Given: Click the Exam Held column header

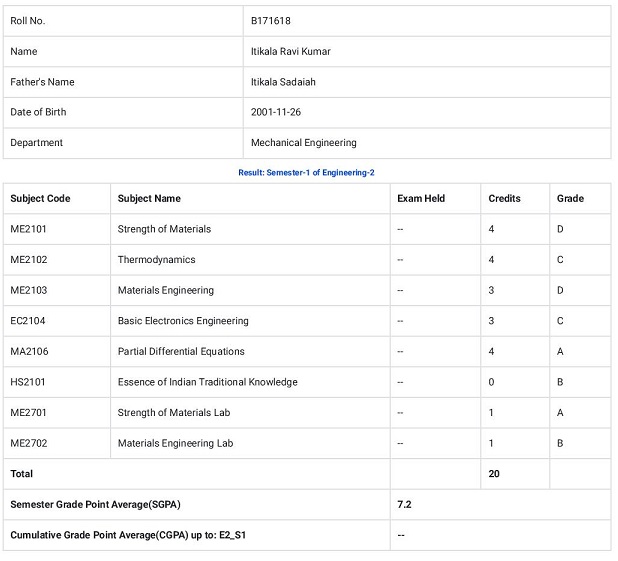Looking at the screenshot, I should click(421, 199).
